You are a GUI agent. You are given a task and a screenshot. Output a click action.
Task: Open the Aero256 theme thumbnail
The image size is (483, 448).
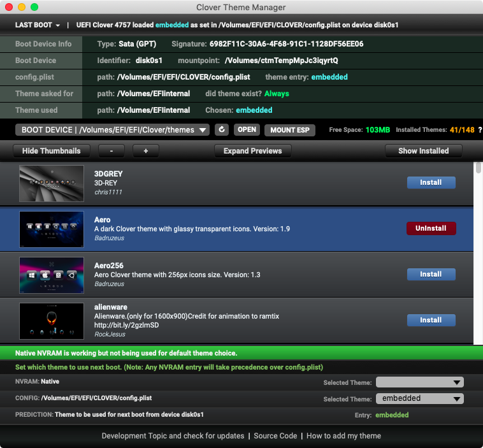pos(52,275)
